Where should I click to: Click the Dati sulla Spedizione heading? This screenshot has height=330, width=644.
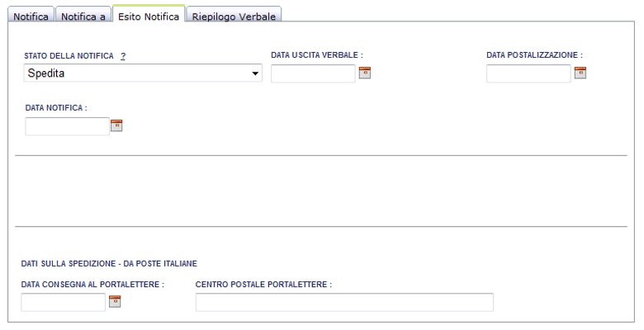tap(109, 263)
